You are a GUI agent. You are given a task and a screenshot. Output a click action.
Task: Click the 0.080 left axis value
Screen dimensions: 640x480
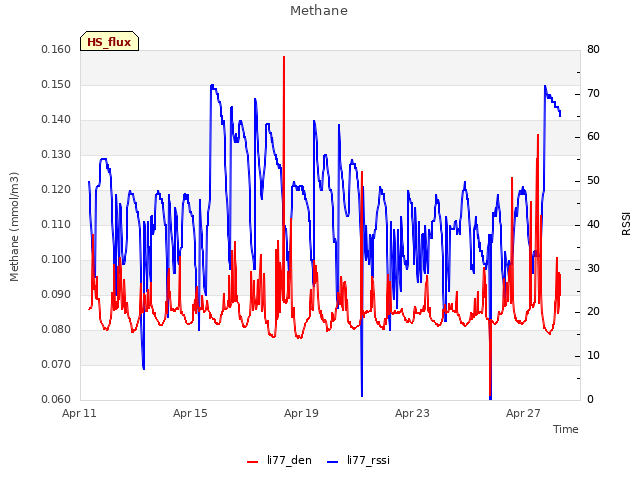[x=56, y=329]
